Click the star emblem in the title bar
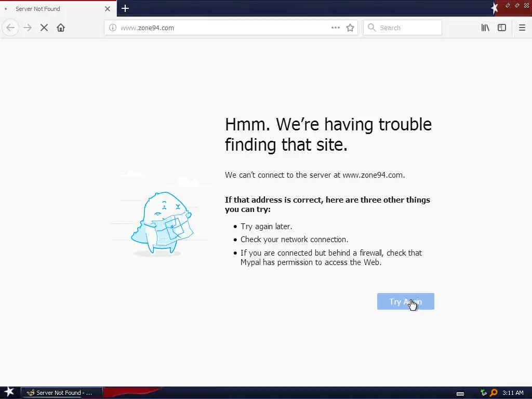This screenshot has width=532, height=399. [x=495, y=8]
